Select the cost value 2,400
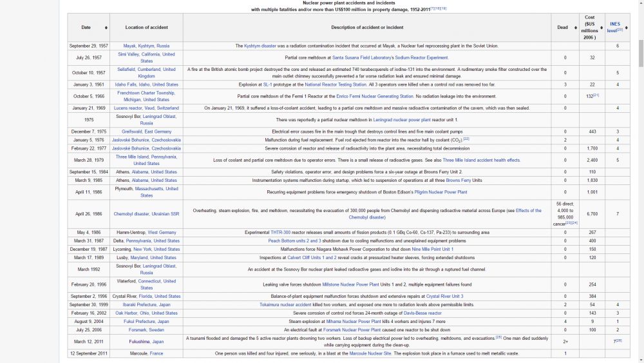This screenshot has height=363, width=644. tap(592, 161)
